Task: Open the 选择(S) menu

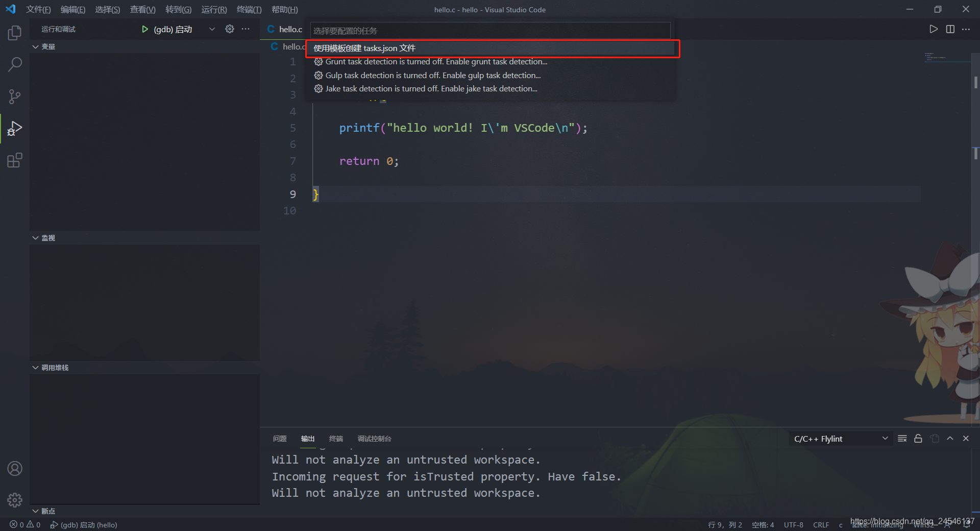Action: [108, 9]
